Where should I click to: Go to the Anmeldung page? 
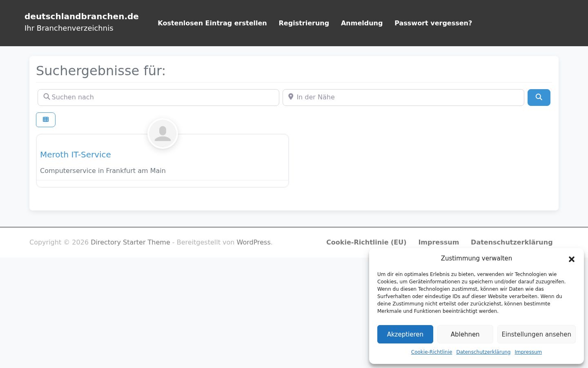pos(362,23)
